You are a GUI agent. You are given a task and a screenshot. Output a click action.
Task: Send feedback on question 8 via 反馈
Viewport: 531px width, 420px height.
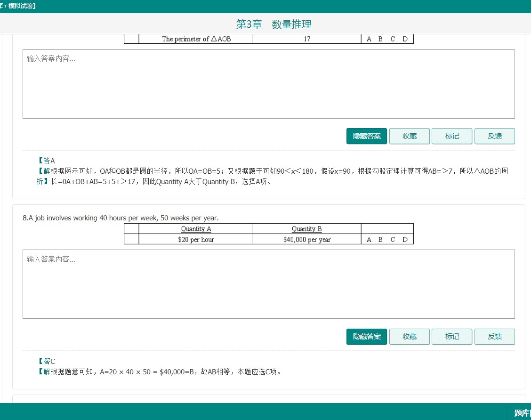(494, 337)
